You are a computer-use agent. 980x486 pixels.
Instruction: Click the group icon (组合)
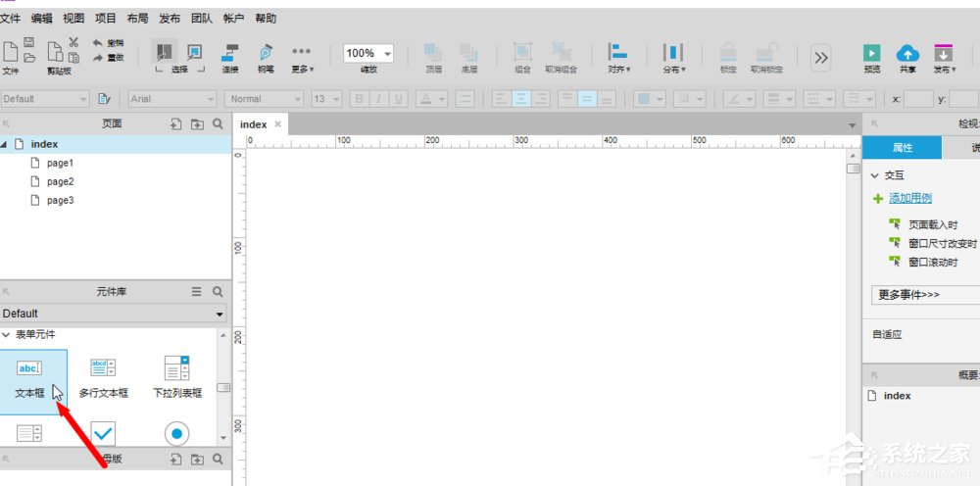click(522, 52)
